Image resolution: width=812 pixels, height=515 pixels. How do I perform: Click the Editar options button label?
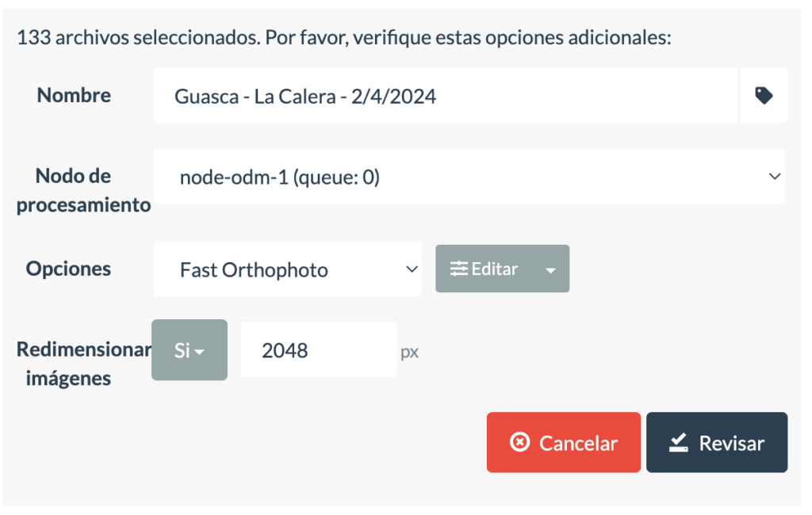click(x=494, y=269)
